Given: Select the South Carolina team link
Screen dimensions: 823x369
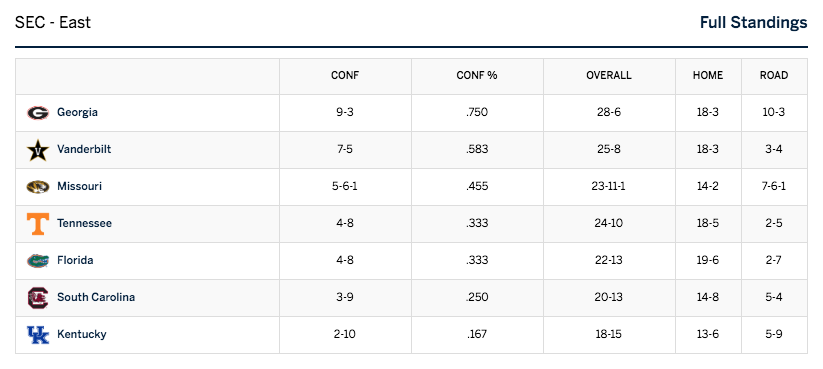Looking at the screenshot, I should coord(96,297).
